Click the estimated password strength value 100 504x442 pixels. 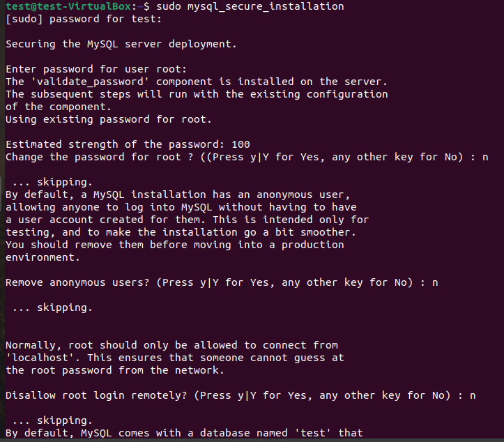pos(240,144)
